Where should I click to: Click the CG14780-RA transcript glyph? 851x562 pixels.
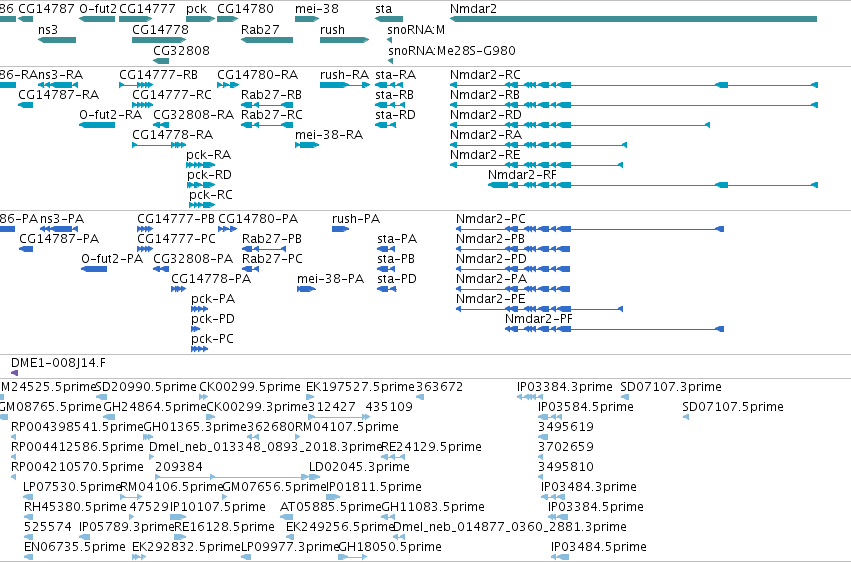click(x=228, y=85)
